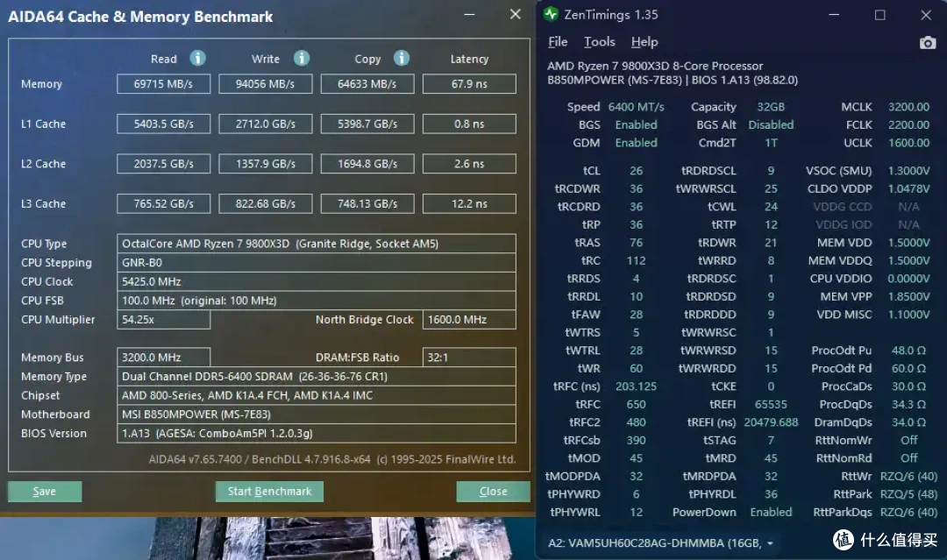This screenshot has width=947, height=560.
Task: Click the CPU Multiplier 54.25x field
Action: click(164, 319)
